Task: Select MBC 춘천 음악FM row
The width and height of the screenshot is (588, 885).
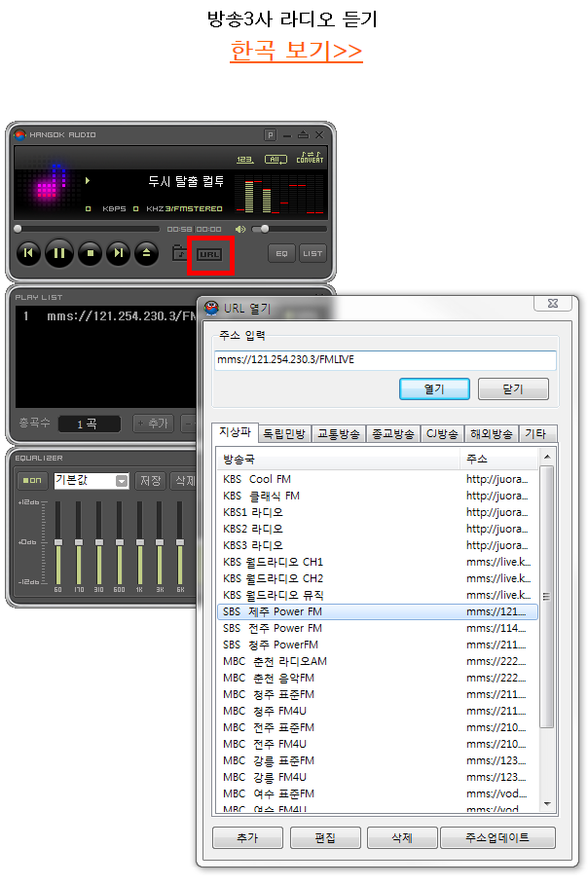Action: [x=378, y=678]
